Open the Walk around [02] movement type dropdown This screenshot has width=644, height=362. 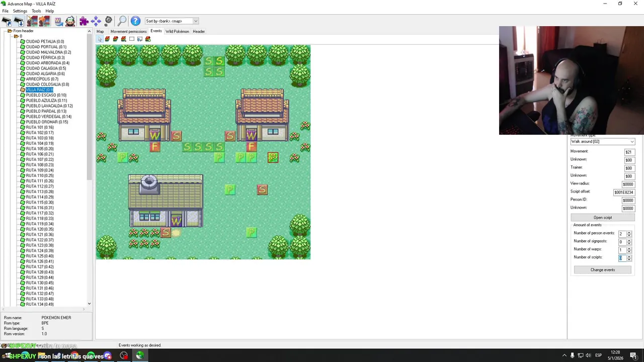click(602, 142)
